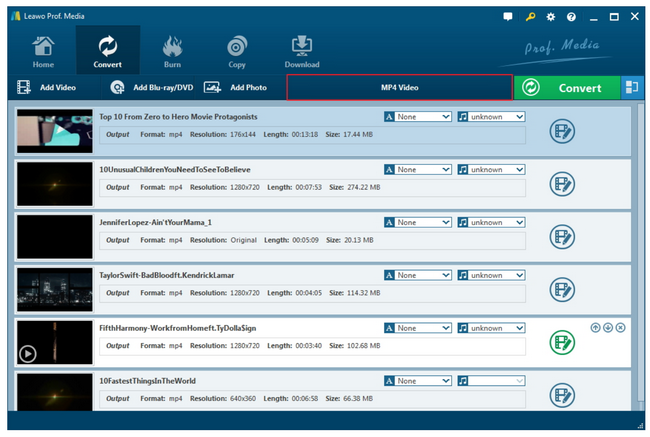The image size is (650, 437).
Task: Edit the 10UnusualChildren video
Action: click(562, 184)
